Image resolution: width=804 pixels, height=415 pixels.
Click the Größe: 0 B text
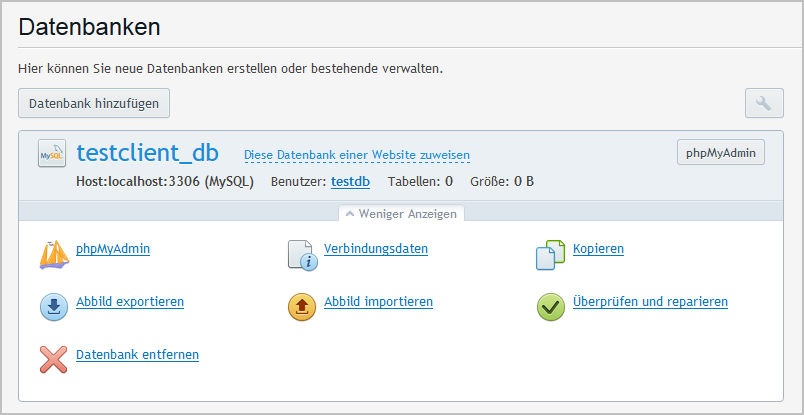click(502, 182)
